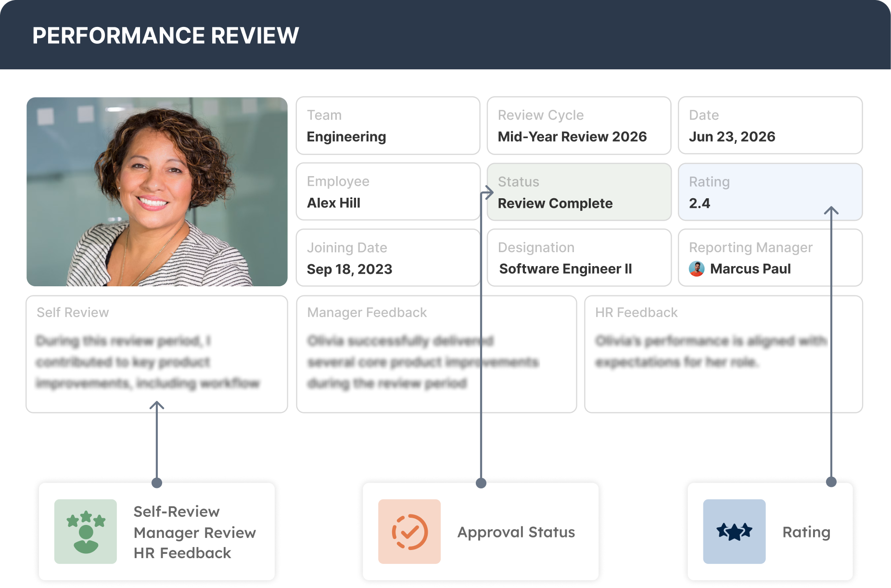Viewport: 891px width, 588px height.
Task: Click the Approval Status callout label
Action: click(516, 532)
